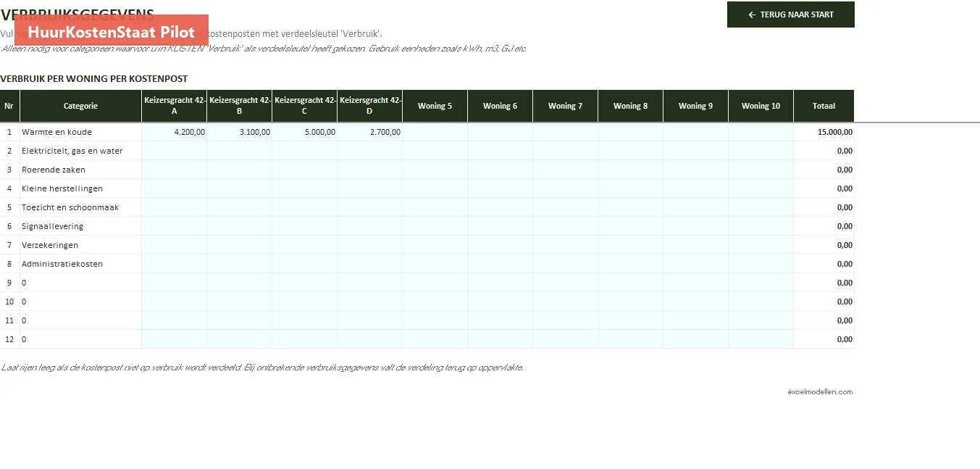Select the Toezicht en schoonmaak category

pyautogui.click(x=81, y=207)
